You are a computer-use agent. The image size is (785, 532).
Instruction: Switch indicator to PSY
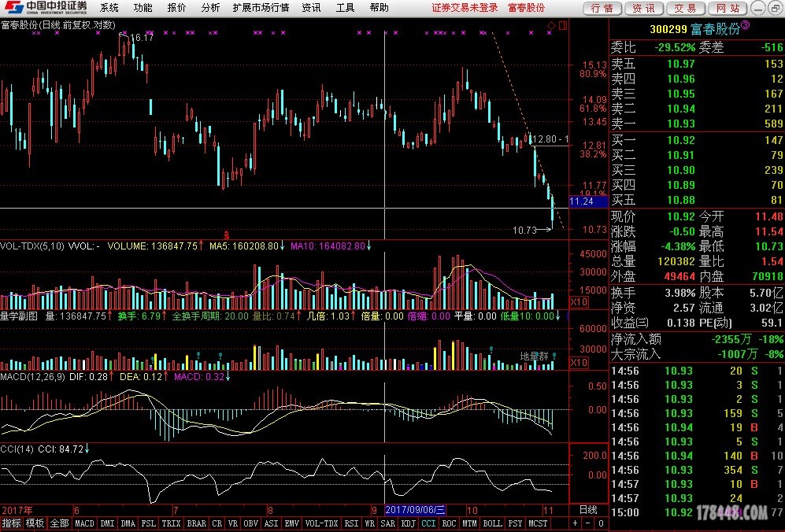515,523
